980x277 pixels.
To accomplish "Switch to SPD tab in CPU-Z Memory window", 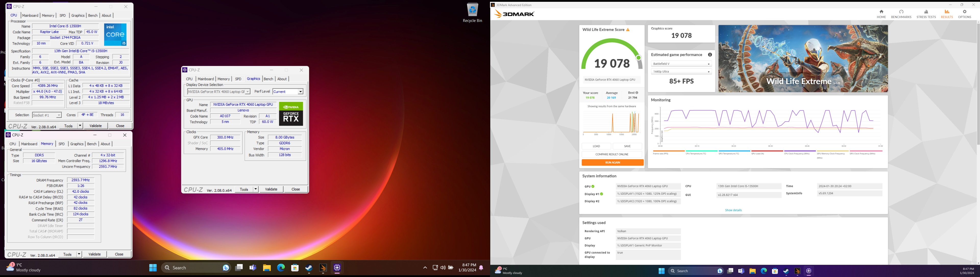I will click(x=62, y=144).
